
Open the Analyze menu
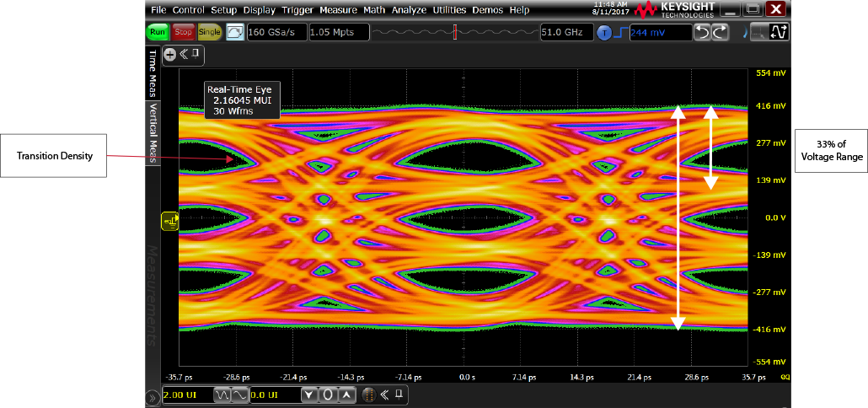[x=410, y=10]
